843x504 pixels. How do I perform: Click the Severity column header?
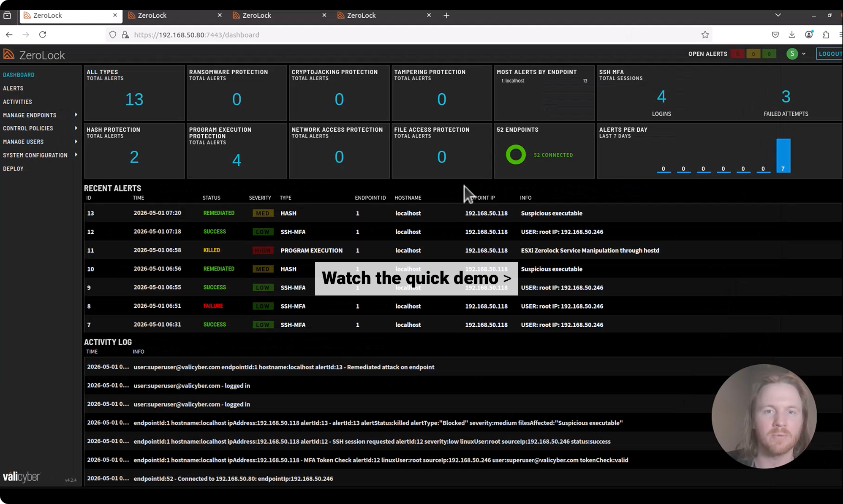tap(260, 198)
